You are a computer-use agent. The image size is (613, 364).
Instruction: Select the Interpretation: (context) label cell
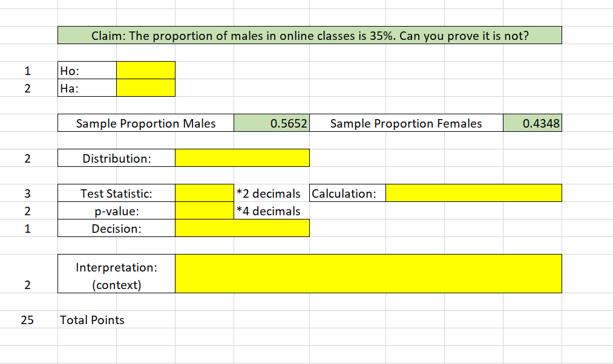[116, 273]
